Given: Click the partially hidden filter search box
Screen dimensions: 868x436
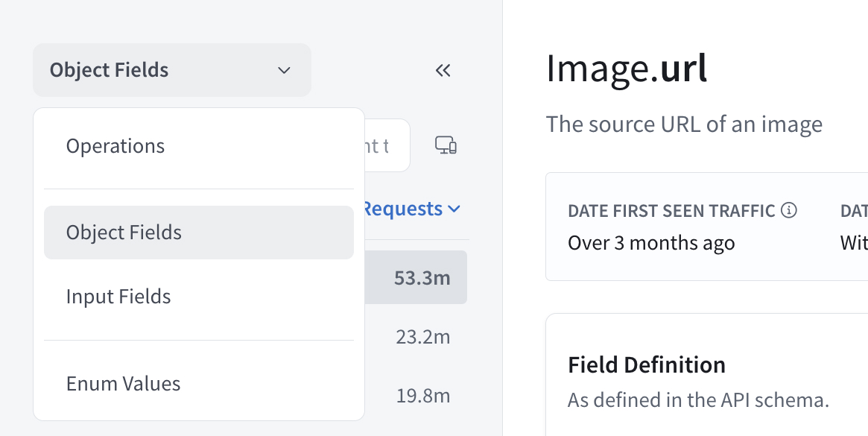Looking at the screenshot, I should [x=387, y=145].
